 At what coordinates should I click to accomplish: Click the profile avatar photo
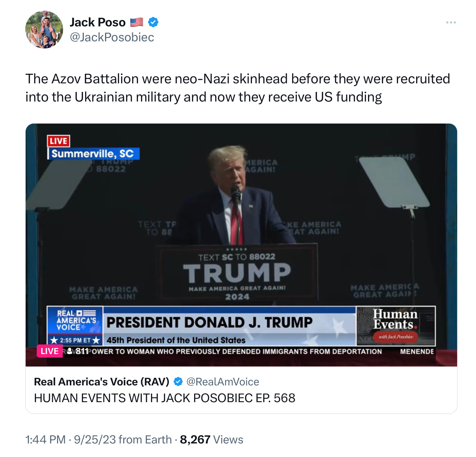pos(44,30)
